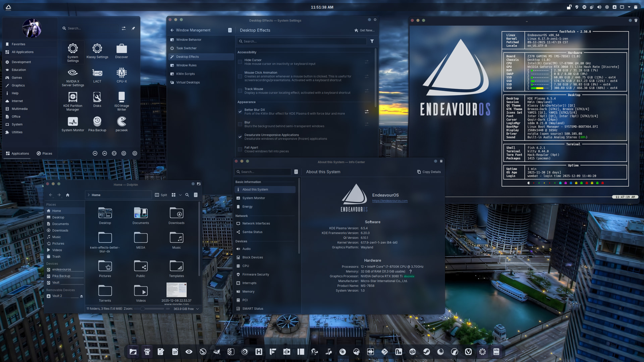Viewport: 644px width, 362px height.
Task: Open System Settings from the launcher grid
Action: [x=73, y=53]
